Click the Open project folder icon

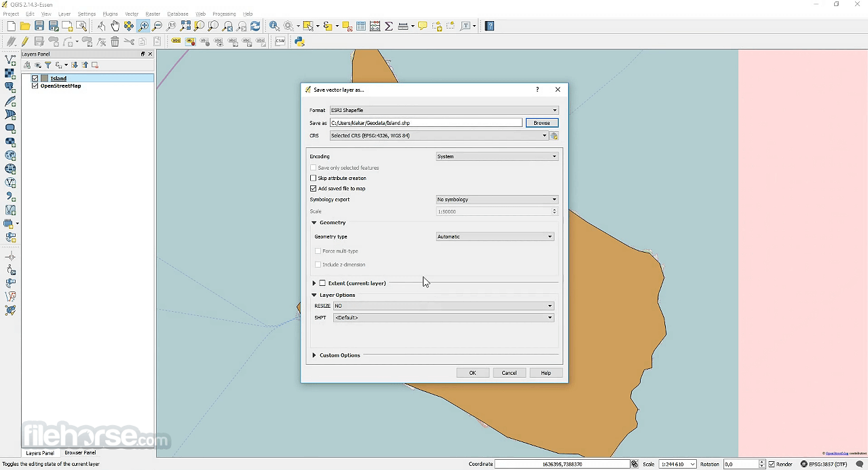(x=25, y=26)
